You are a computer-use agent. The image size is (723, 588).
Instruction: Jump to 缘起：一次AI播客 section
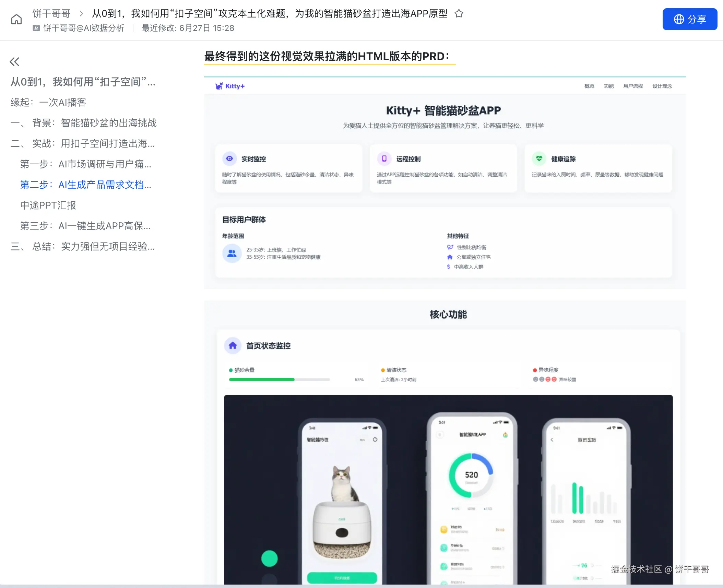point(48,102)
